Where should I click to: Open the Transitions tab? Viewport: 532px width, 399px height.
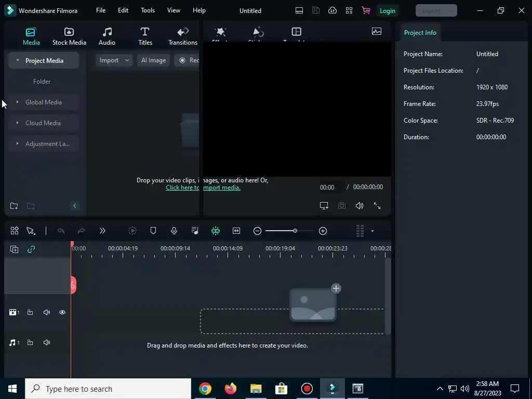[183, 36]
